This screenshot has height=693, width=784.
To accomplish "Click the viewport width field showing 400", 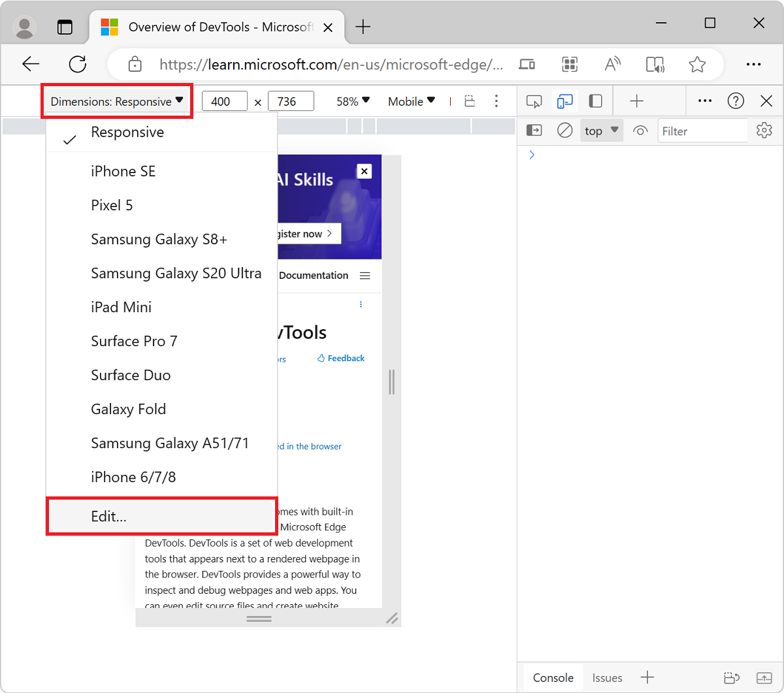I will tap(225, 101).
